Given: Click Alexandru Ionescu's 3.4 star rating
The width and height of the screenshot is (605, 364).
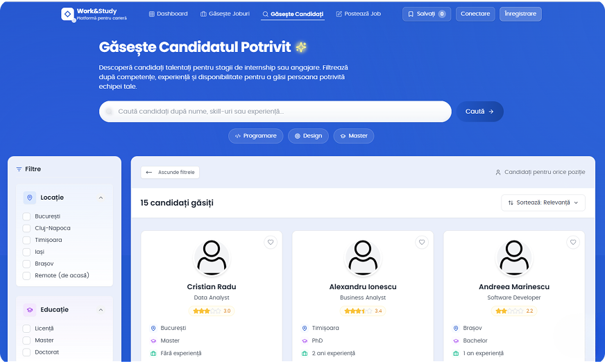Looking at the screenshot, I should 363,311.
